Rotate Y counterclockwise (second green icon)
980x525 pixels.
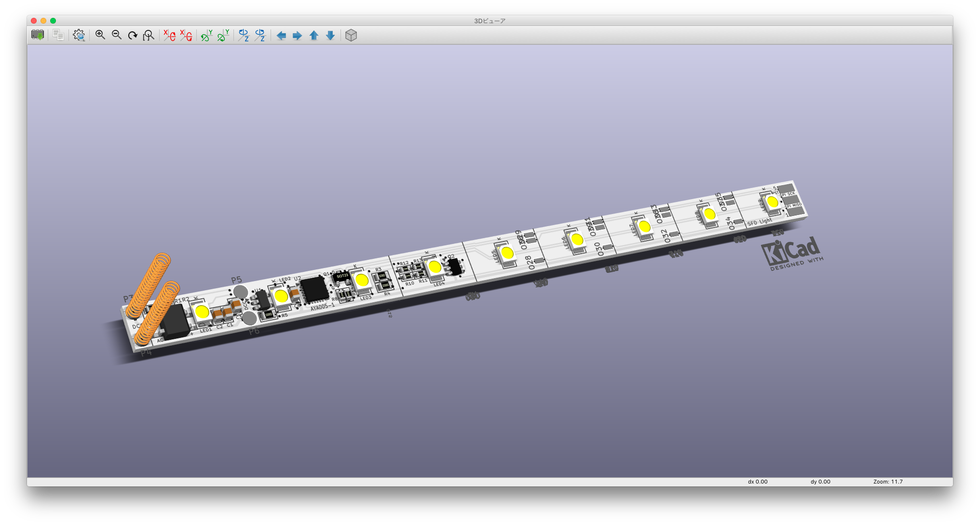point(223,35)
